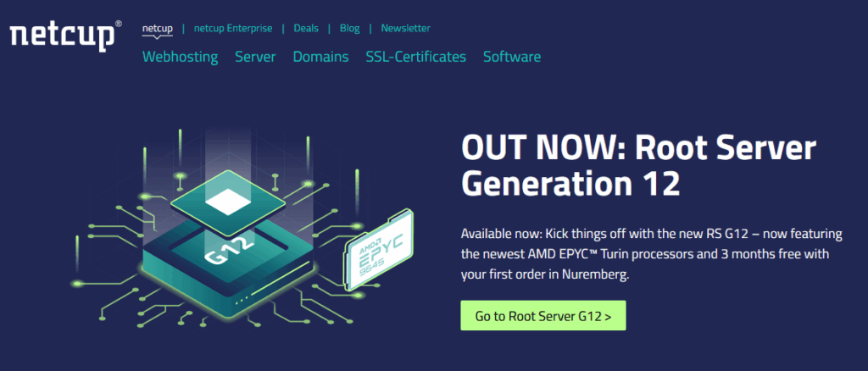The width and height of the screenshot is (868, 371).
Task: Select the netcup top navigation tab
Action: point(157,28)
